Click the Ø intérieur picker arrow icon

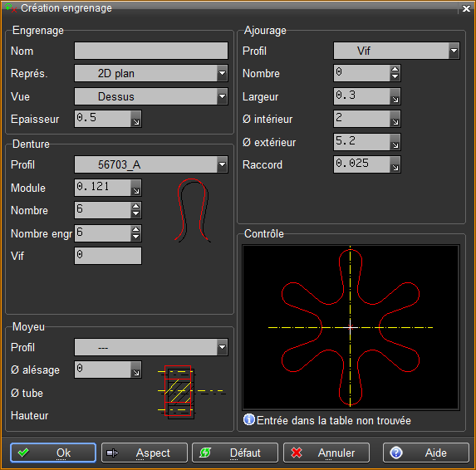pos(395,119)
